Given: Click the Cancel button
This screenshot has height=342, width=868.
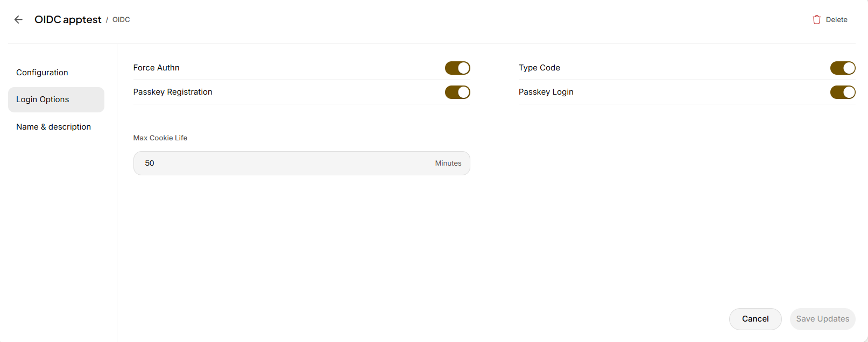Looking at the screenshot, I should tap(755, 319).
